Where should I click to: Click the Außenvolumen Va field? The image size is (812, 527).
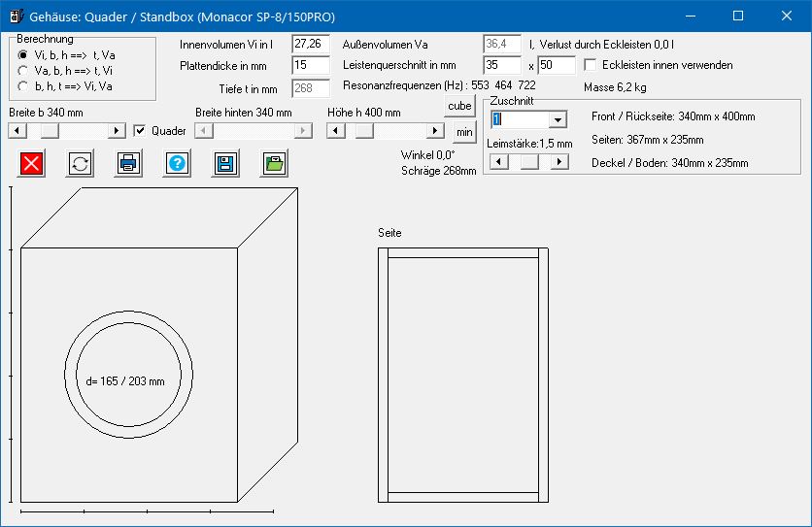pos(502,44)
